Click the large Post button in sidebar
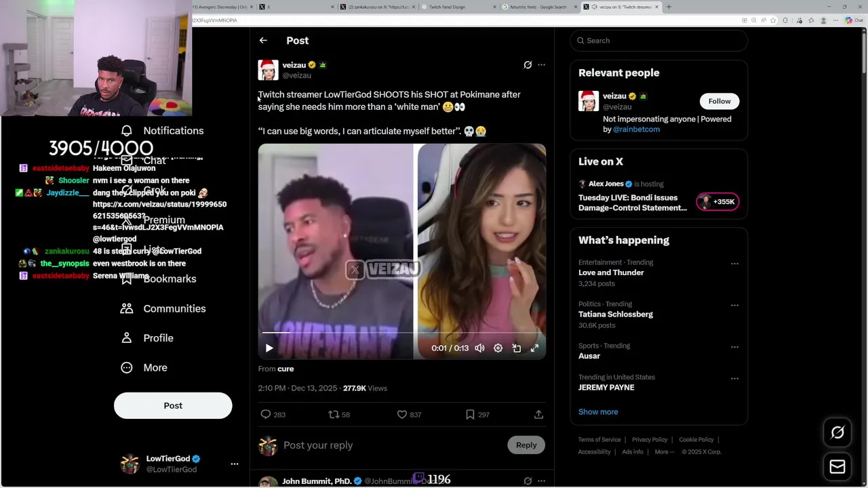 click(173, 405)
